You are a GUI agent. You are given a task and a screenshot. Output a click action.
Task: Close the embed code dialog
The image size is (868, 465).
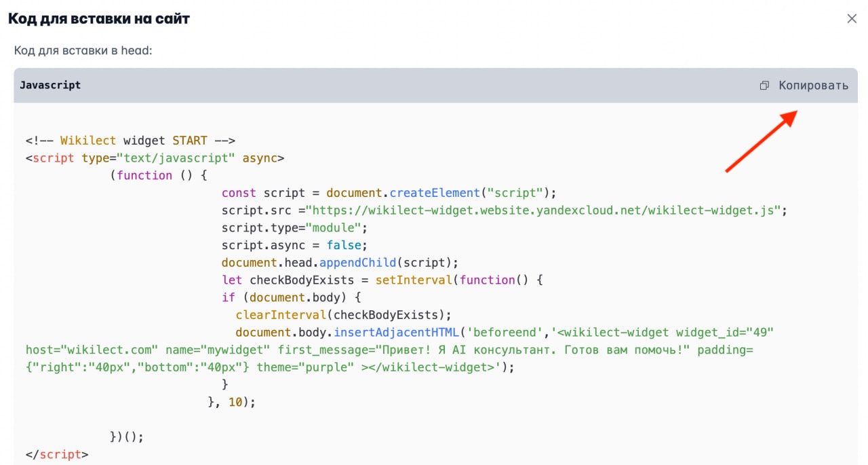point(852,19)
